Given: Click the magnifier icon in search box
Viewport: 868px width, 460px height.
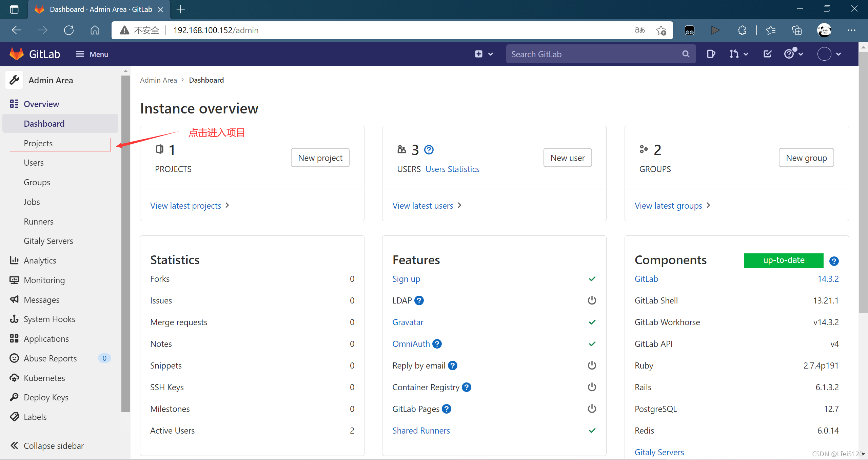Looking at the screenshot, I should click(686, 54).
